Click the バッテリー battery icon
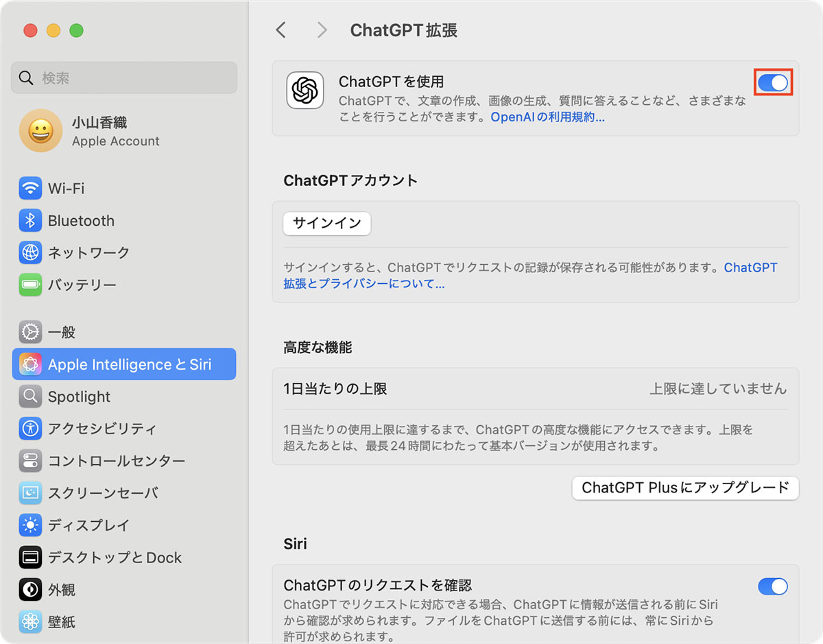 30,285
